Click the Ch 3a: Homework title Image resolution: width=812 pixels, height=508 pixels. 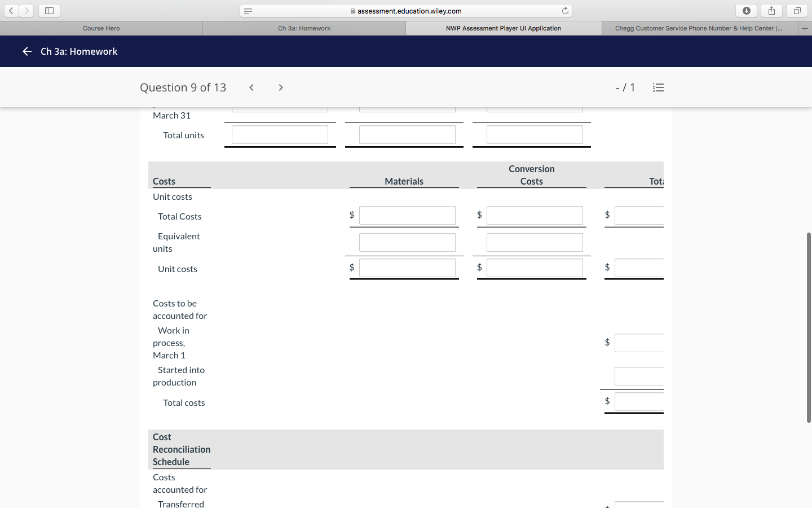(79, 51)
